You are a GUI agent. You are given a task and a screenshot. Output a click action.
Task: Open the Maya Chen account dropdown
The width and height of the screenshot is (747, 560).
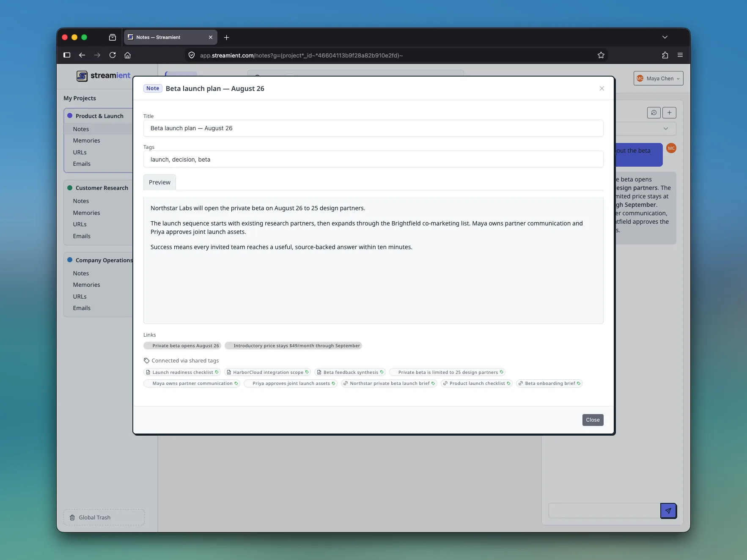[x=658, y=78]
